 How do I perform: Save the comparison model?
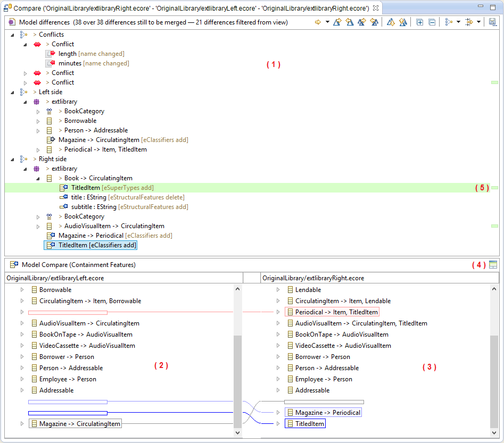coord(493,22)
